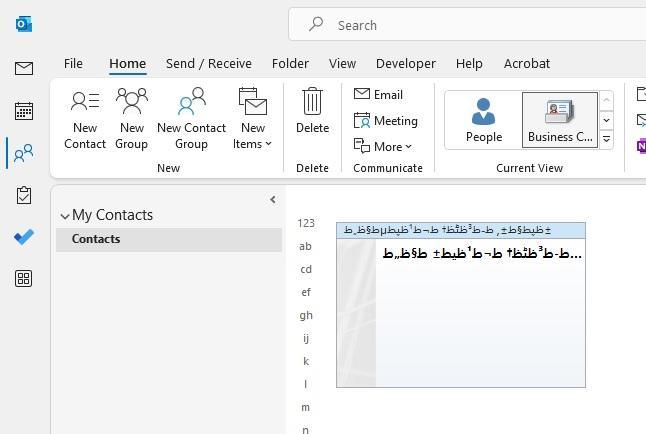Click the Delete trash can button

tap(312, 110)
